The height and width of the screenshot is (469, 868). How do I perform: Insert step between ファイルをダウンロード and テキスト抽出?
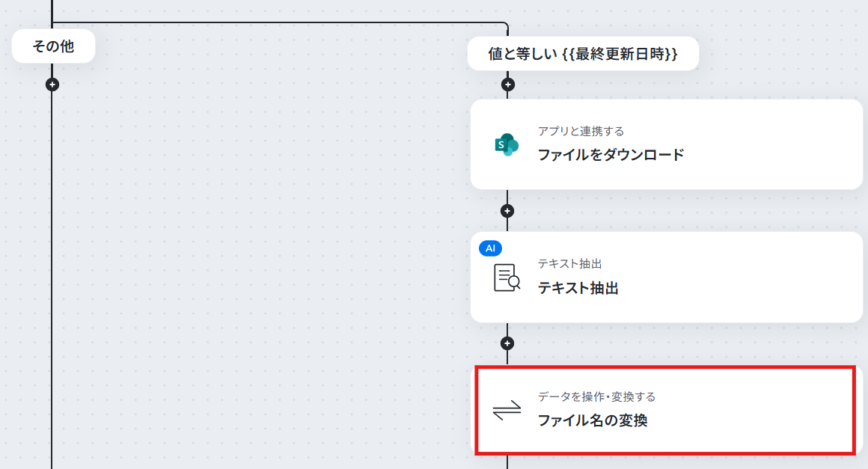coord(507,211)
